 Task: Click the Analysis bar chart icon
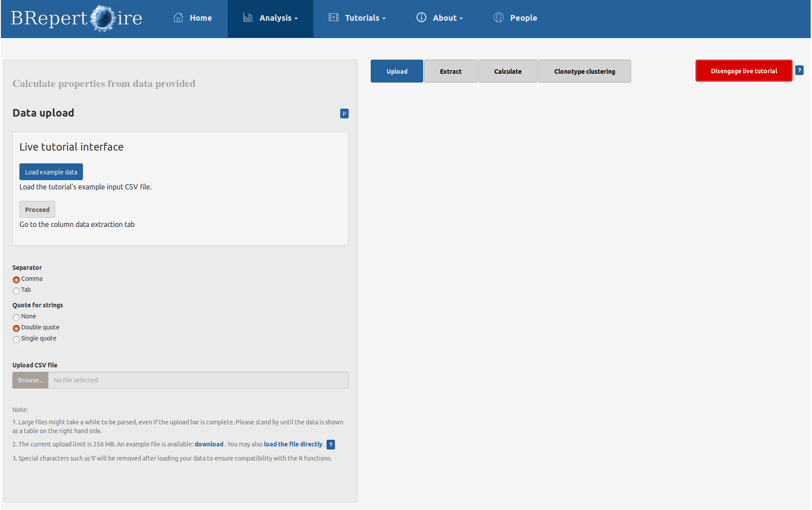tap(248, 18)
